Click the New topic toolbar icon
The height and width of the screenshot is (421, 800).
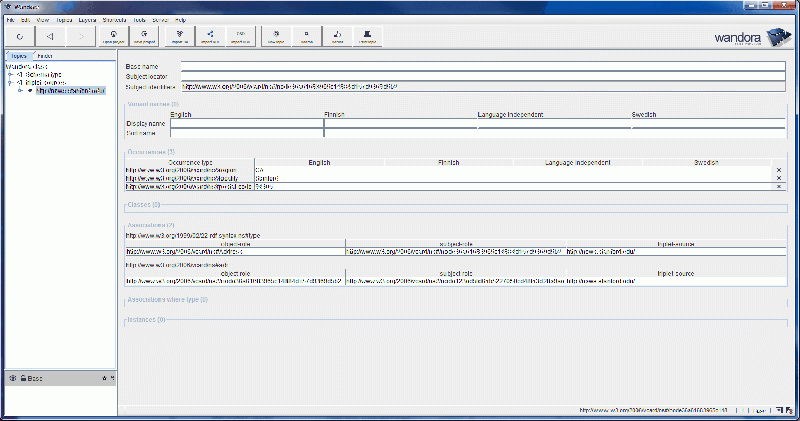point(277,37)
